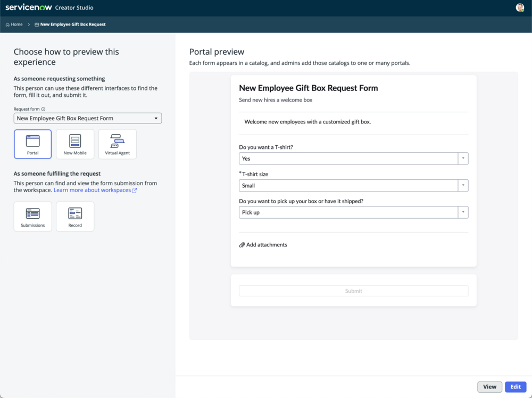Click the ServiceNow logo
532x398 pixels.
(29, 7)
